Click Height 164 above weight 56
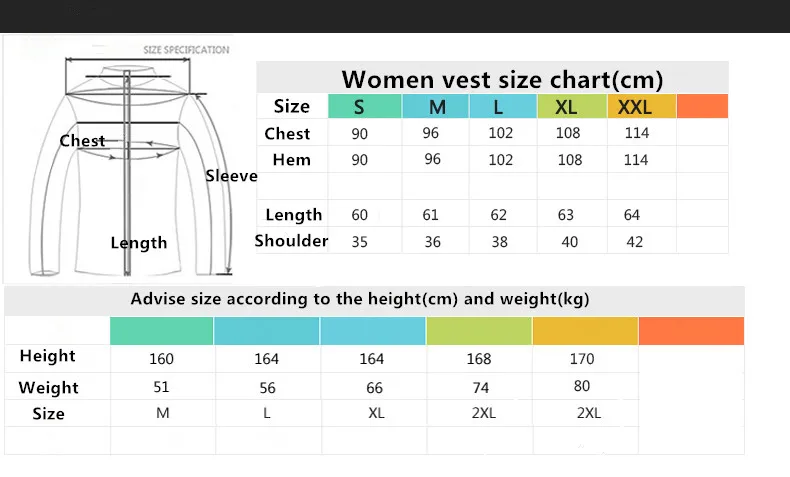Screen dimensions: 790x477 tap(267, 359)
